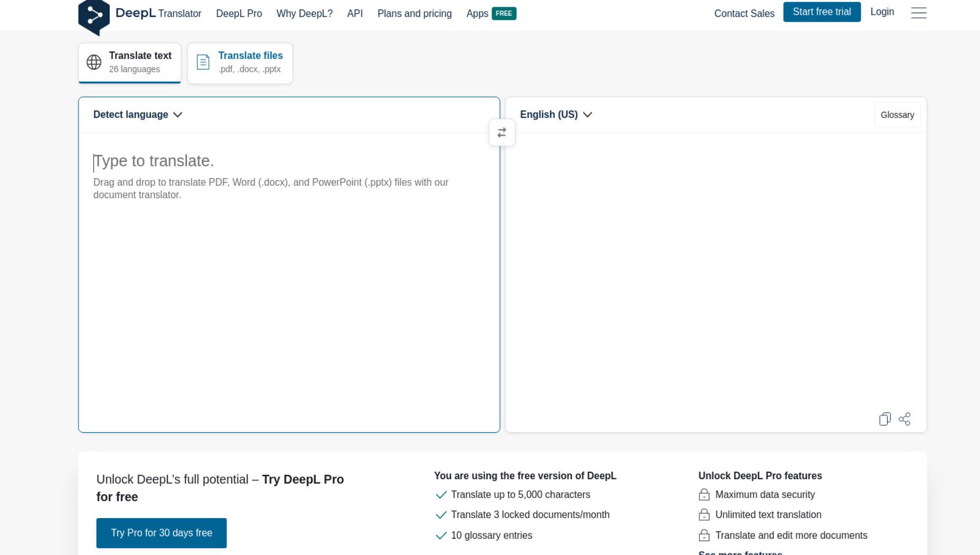Copy translation to clipboard icon
This screenshot has height=555, width=980.
(x=885, y=419)
